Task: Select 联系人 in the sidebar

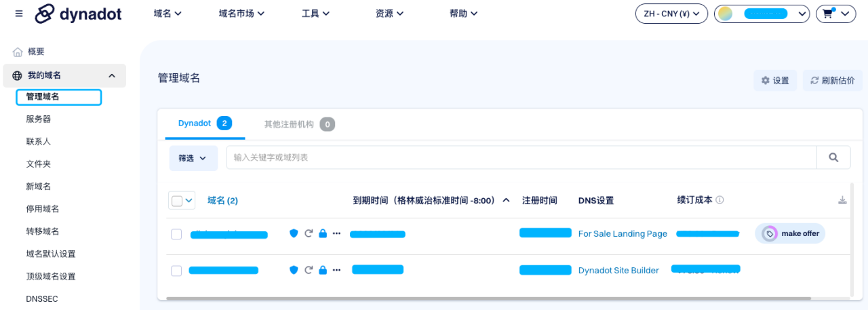Action: (39, 141)
